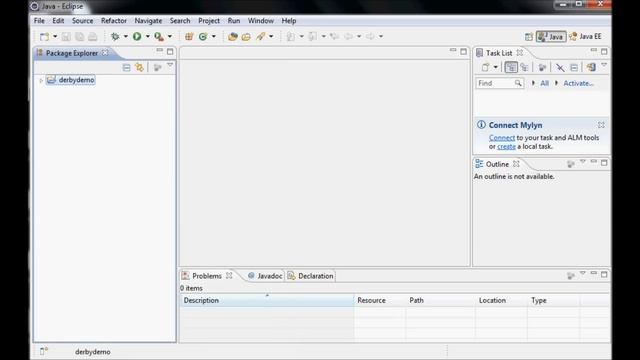640x360 pixels.
Task: Click the Activate... task link
Action: 578,83
